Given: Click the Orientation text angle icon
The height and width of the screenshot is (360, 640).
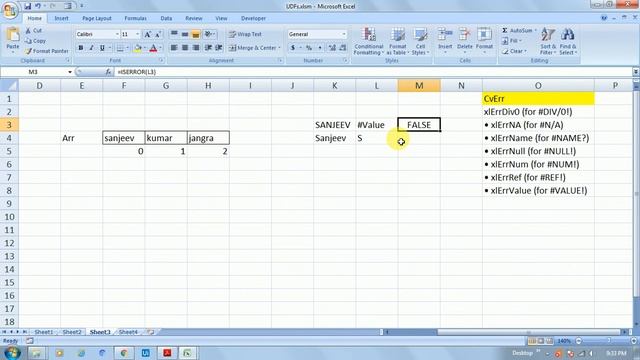Looking at the screenshot, I should [208, 34].
